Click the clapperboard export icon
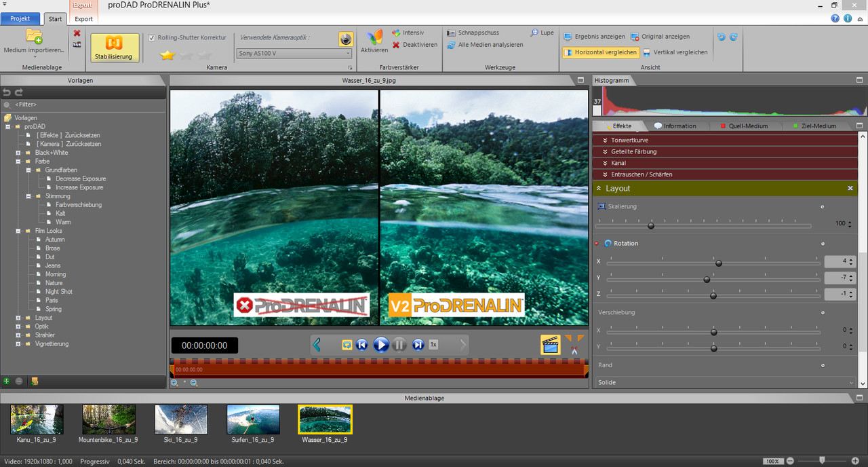This screenshot has width=868, height=467. coord(550,345)
